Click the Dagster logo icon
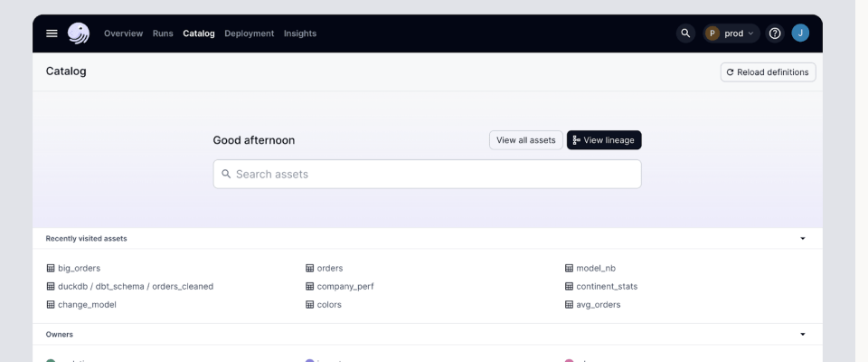The width and height of the screenshot is (868, 362). click(x=80, y=33)
